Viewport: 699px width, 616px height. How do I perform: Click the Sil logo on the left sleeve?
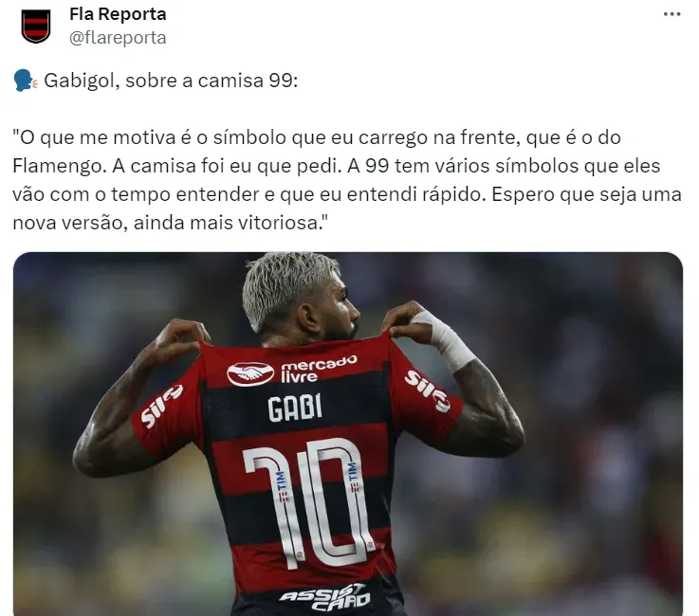pos(161,406)
